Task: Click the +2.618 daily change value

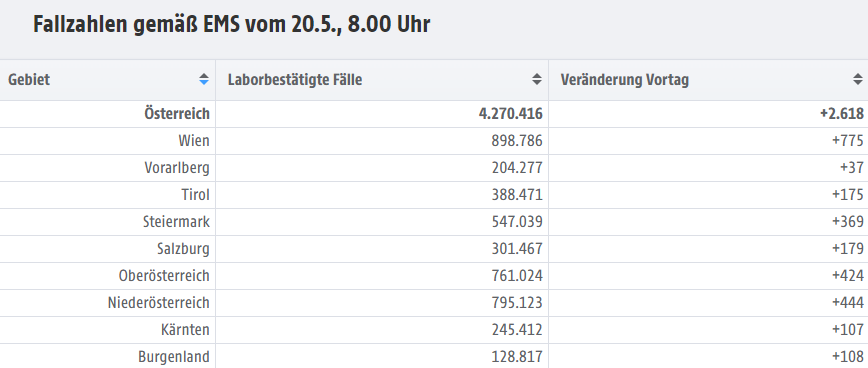Action: coord(841,113)
